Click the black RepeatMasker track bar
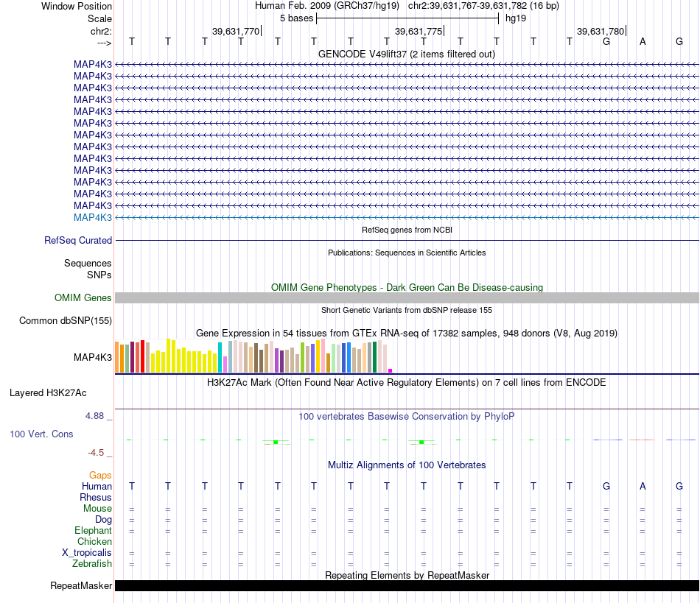The height and width of the screenshot is (603, 700). [407, 585]
